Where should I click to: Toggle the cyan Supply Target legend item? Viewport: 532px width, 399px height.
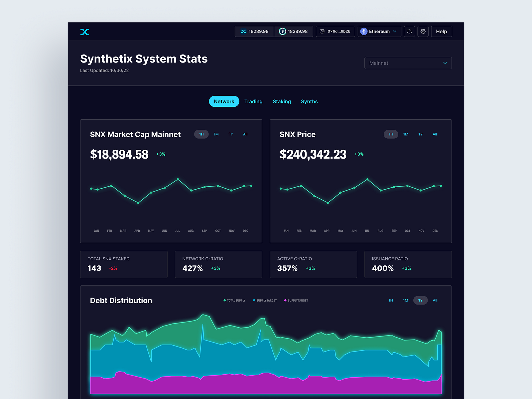(x=254, y=300)
